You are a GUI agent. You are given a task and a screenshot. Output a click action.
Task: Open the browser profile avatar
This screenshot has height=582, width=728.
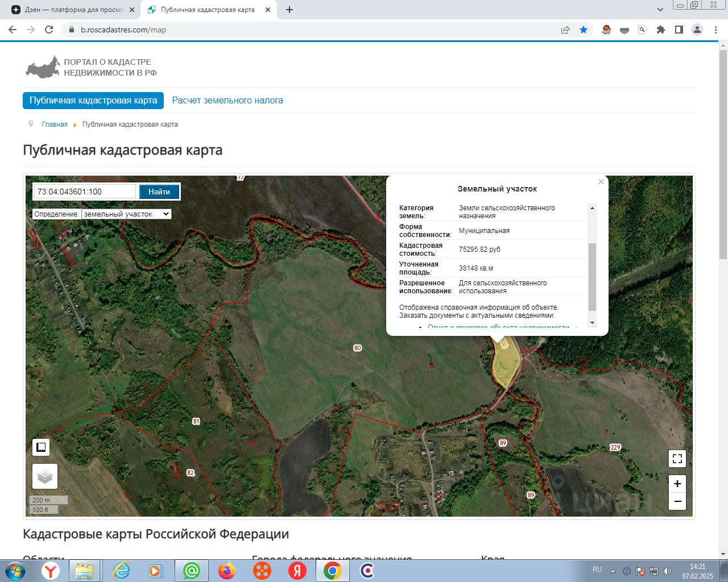click(x=697, y=30)
